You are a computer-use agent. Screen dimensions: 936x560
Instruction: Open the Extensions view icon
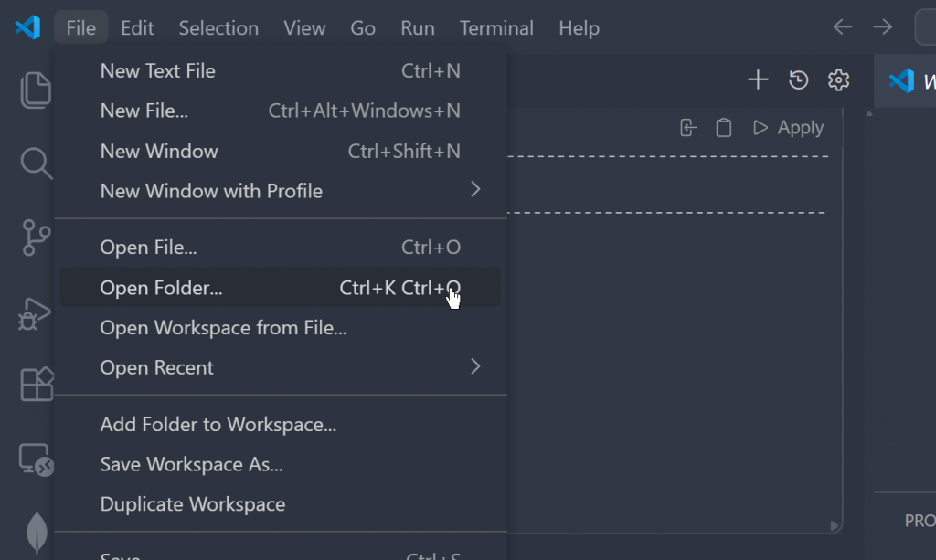tap(37, 385)
